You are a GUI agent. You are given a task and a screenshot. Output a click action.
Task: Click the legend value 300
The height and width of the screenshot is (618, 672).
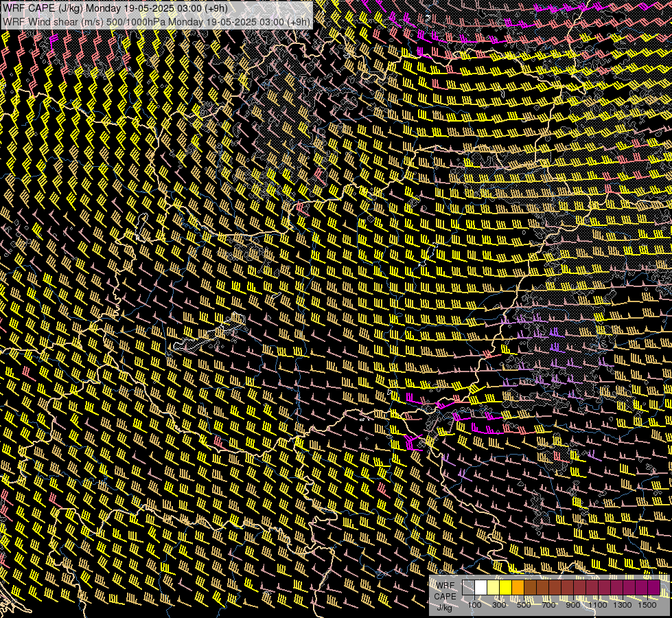pos(499,605)
